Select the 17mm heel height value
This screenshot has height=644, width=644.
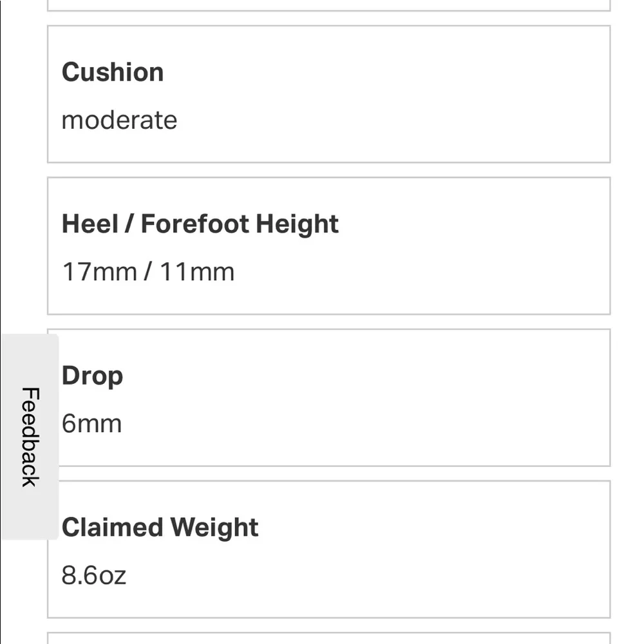[x=99, y=271]
